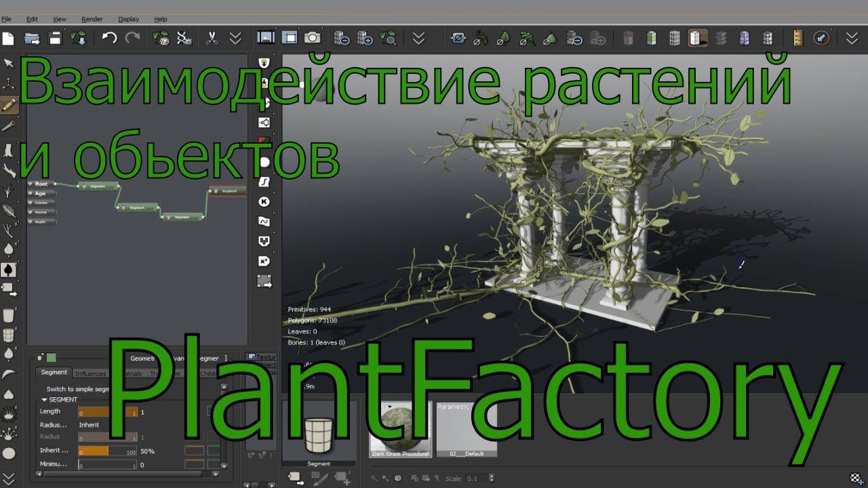Open the File menu
This screenshot has height=488, width=868.
tap(7, 20)
